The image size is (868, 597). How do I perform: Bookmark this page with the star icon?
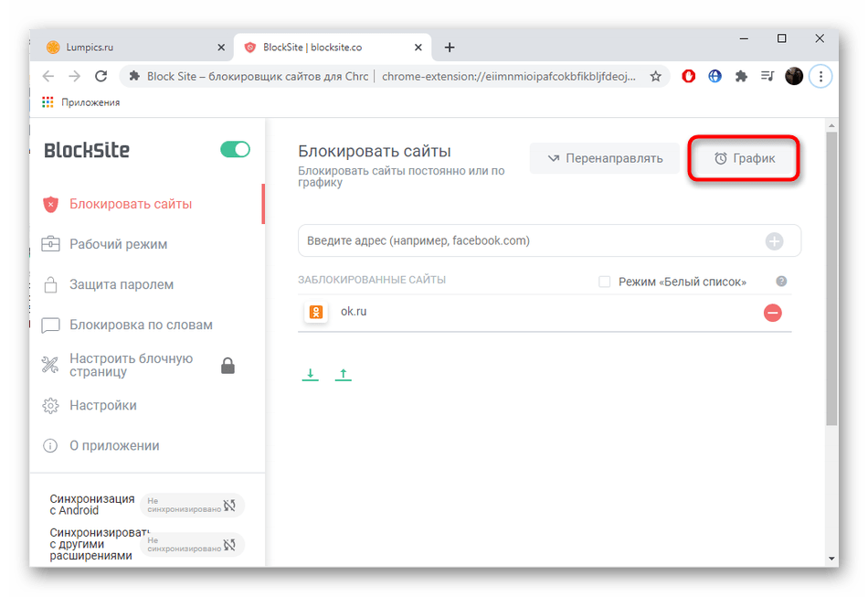tap(655, 77)
